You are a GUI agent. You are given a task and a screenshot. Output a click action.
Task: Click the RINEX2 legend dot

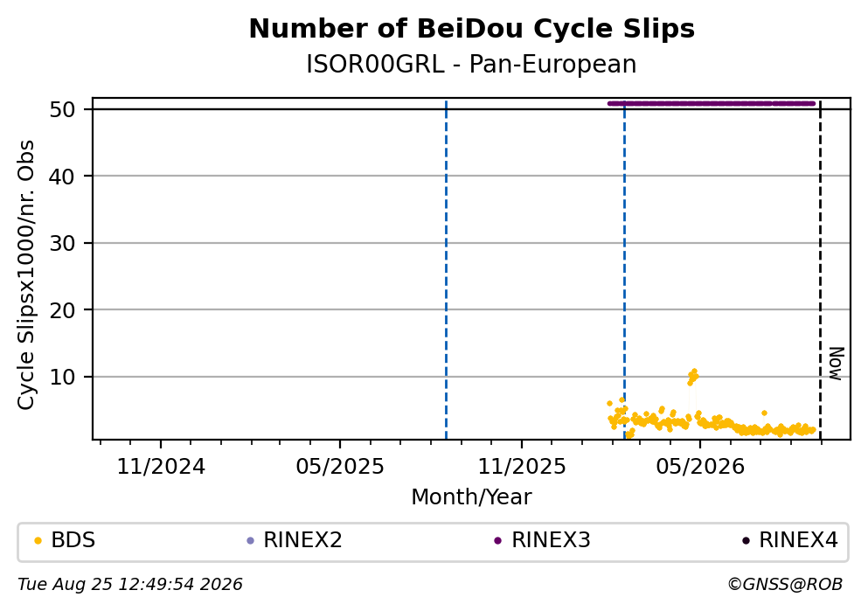coord(250,541)
